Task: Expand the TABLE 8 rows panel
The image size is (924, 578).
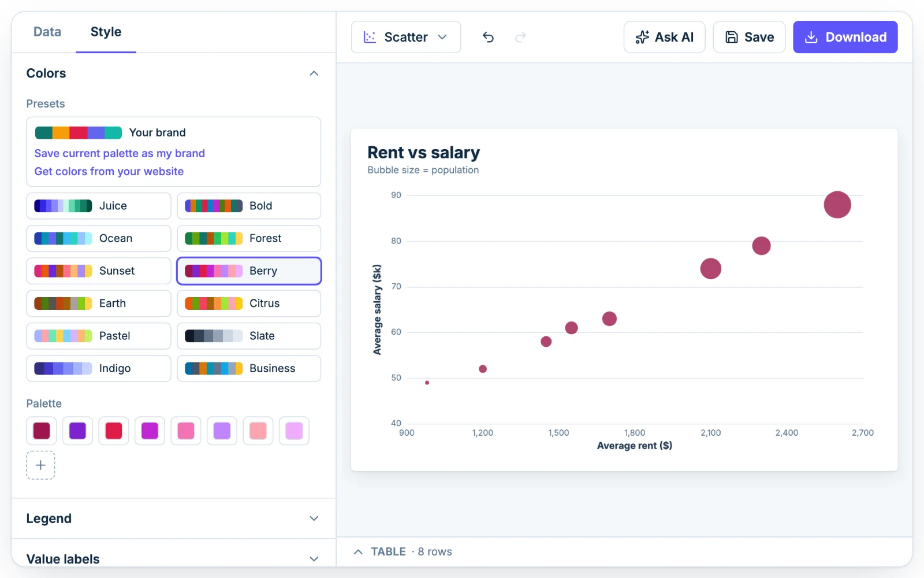Action: tap(403, 551)
